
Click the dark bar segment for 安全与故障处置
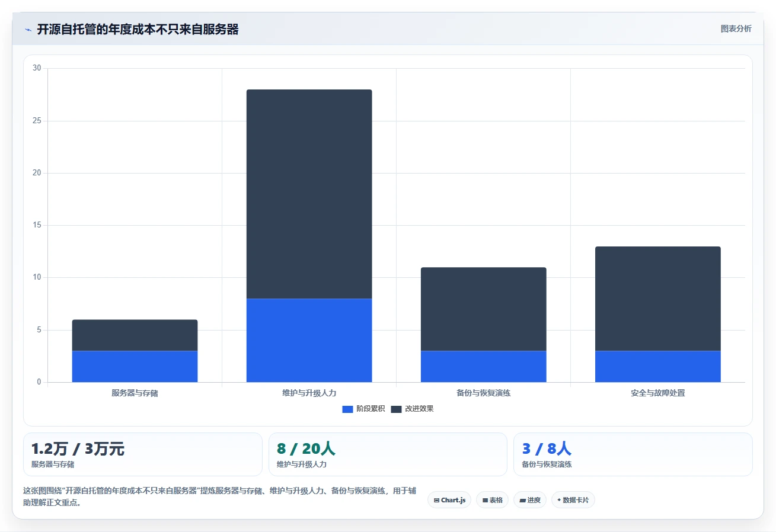657,299
